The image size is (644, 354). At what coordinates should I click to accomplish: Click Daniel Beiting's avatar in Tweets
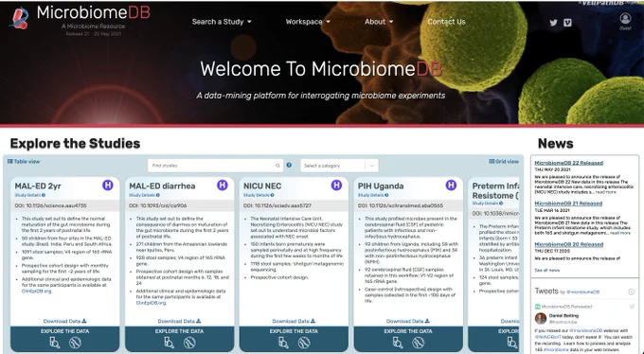[541, 318]
